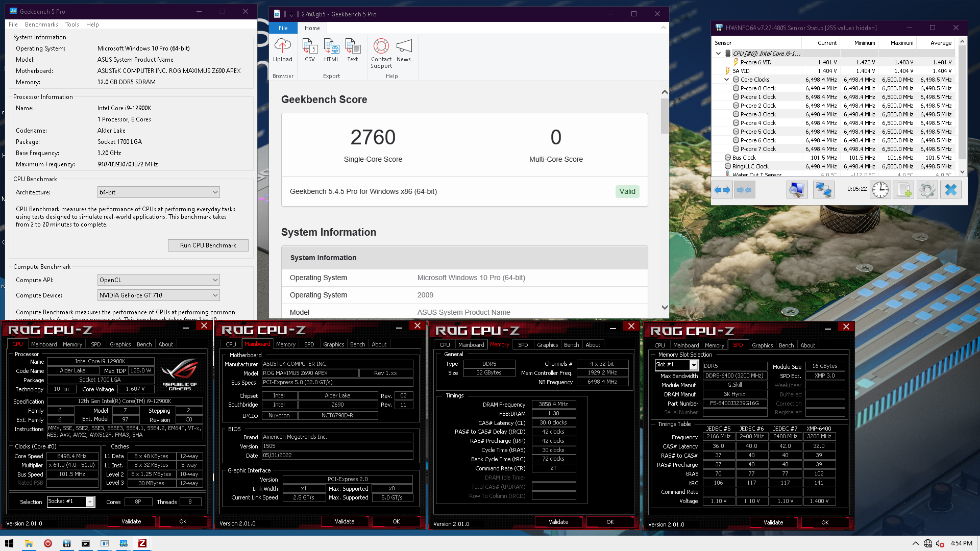
Task: Click HWiNFO blue X close sensors icon
Action: point(951,190)
